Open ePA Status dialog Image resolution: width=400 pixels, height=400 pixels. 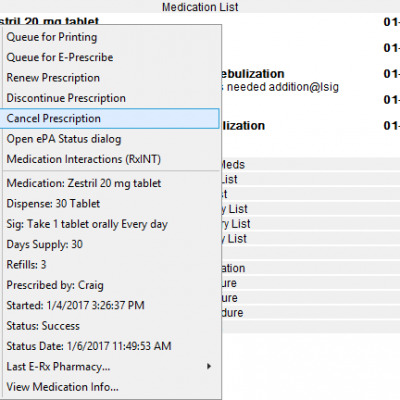tap(110, 139)
